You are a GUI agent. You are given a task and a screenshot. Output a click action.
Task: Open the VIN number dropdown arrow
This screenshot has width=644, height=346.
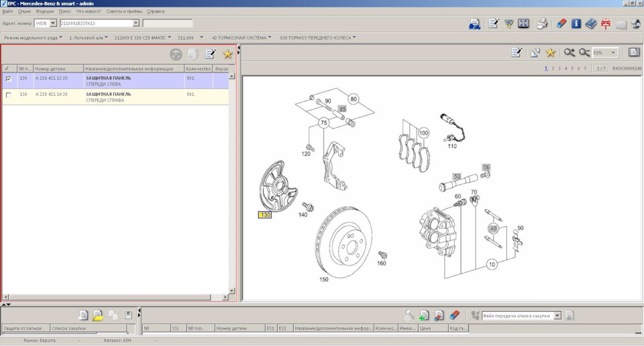point(136,23)
